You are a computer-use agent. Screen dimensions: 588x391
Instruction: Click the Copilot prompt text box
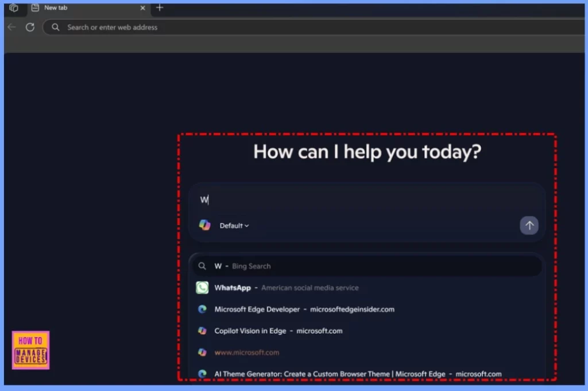pyautogui.click(x=367, y=199)
